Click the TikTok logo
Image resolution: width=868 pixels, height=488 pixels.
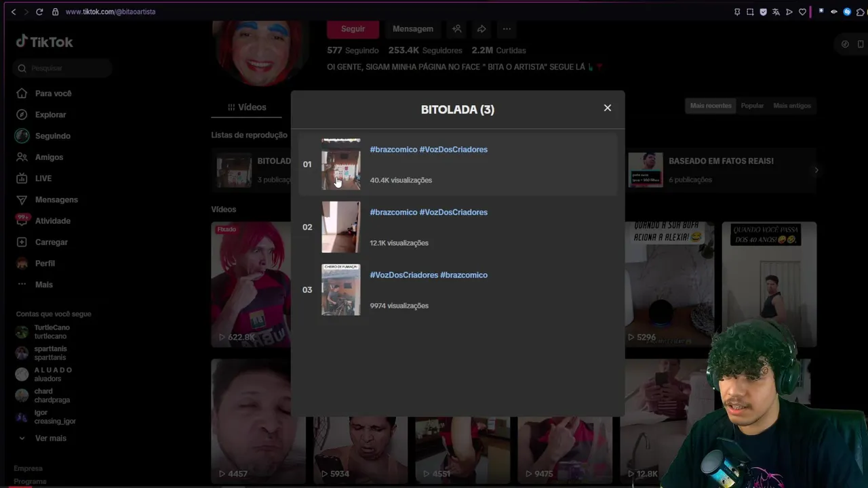[x=45, y=41]
